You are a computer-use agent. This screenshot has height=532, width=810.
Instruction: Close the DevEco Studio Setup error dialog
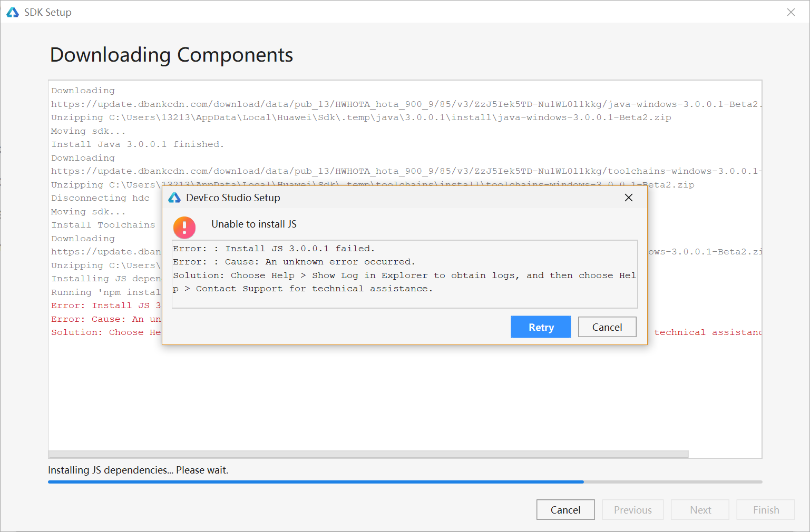628,198
